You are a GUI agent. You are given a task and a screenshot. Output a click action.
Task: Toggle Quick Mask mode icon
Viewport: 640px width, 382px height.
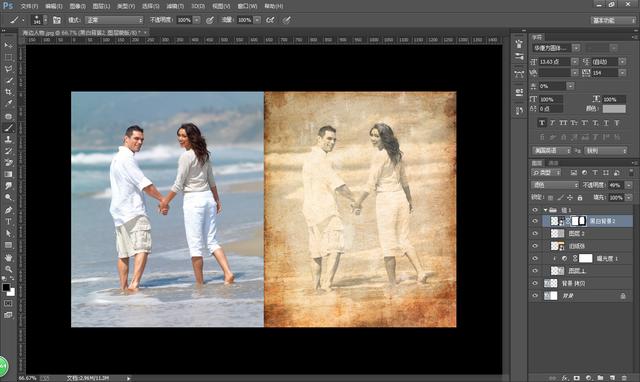tap(8, 303)
